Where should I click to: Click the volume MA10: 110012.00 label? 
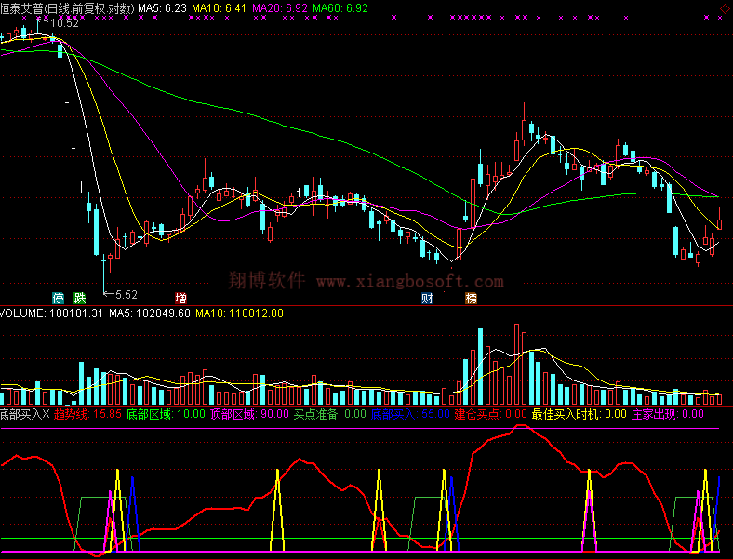[239, 313]
